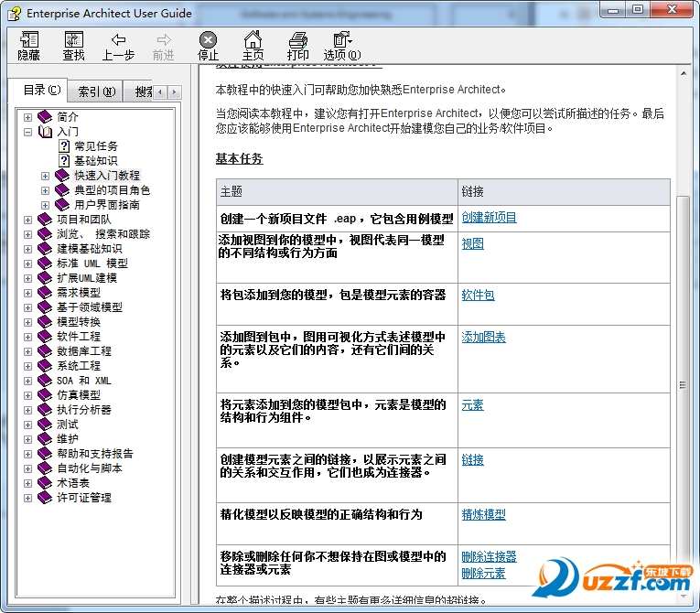Click the book icon beside 自动化与脚本
The height and width of the screenshot is (613, 700).
click(45, 468)
